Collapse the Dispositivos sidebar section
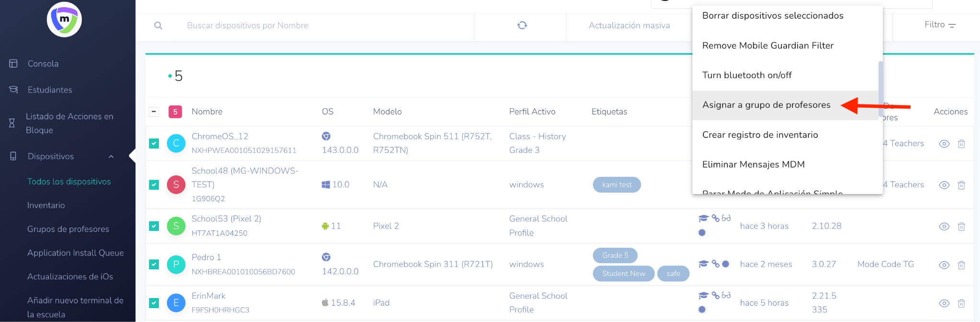 (x=111, y=157)
